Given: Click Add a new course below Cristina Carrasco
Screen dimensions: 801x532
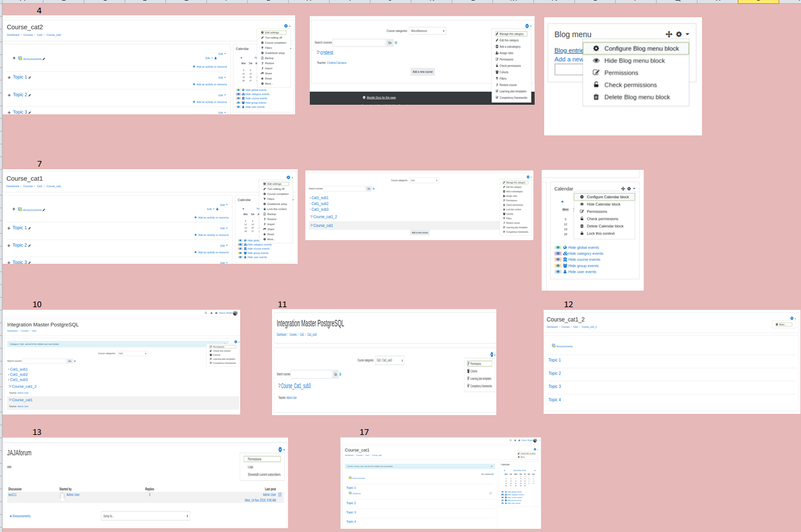Looking at the screenshot, I should click(423, 72).
